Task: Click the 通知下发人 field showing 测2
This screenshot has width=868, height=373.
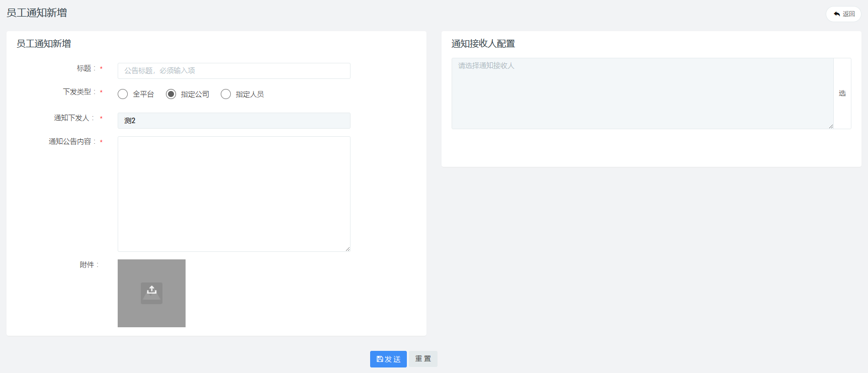Action: pyautogui.click(x=234, y=121)
